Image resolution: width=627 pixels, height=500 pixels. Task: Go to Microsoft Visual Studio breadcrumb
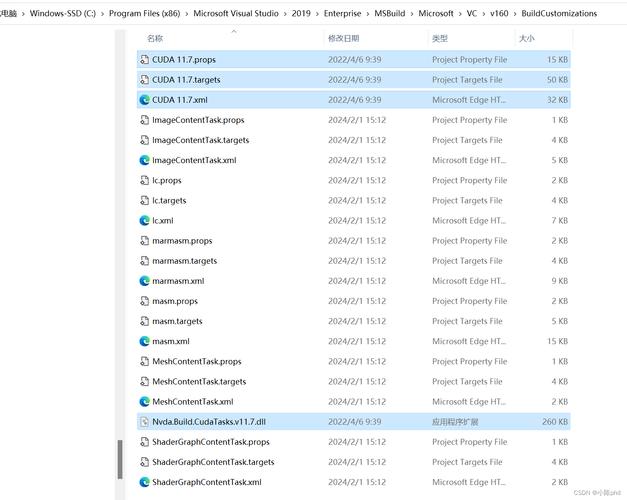(x=236, y=14)
